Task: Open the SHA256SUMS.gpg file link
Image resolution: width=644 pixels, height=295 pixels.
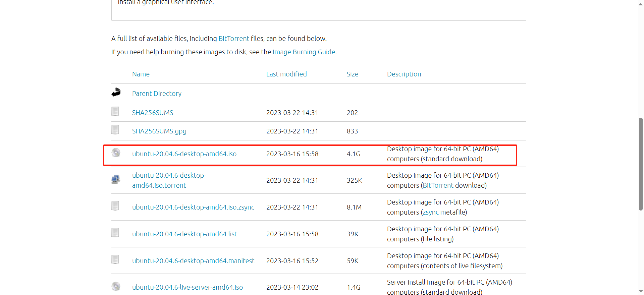Action: pos(159,131)
